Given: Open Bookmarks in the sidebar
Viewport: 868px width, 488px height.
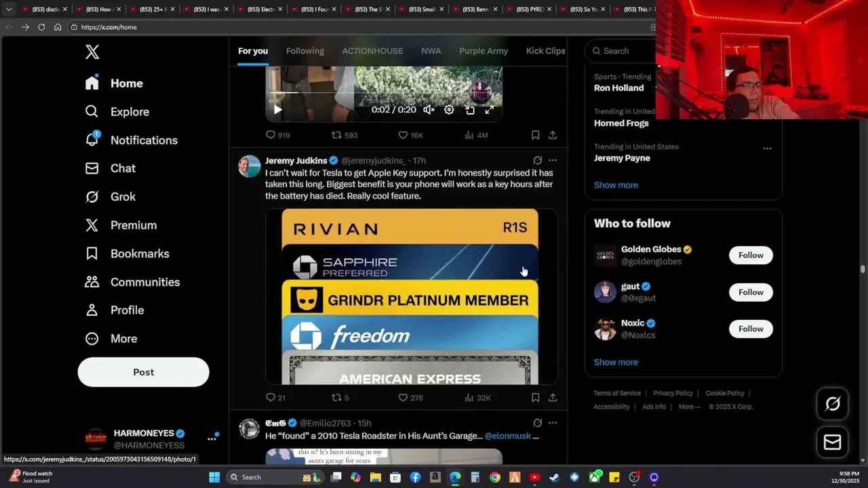Looking at the screenshot, I should [127, 253].
